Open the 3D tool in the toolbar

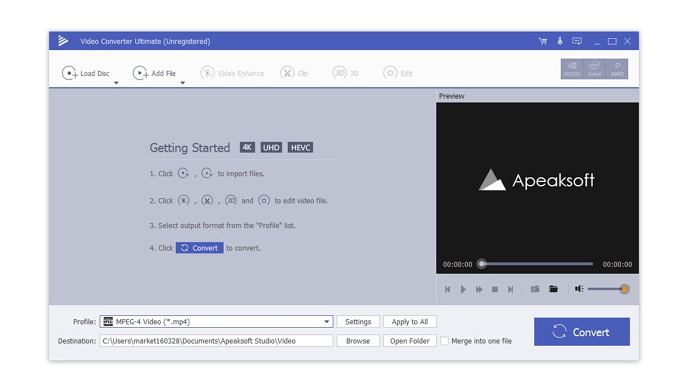(345, 73)
